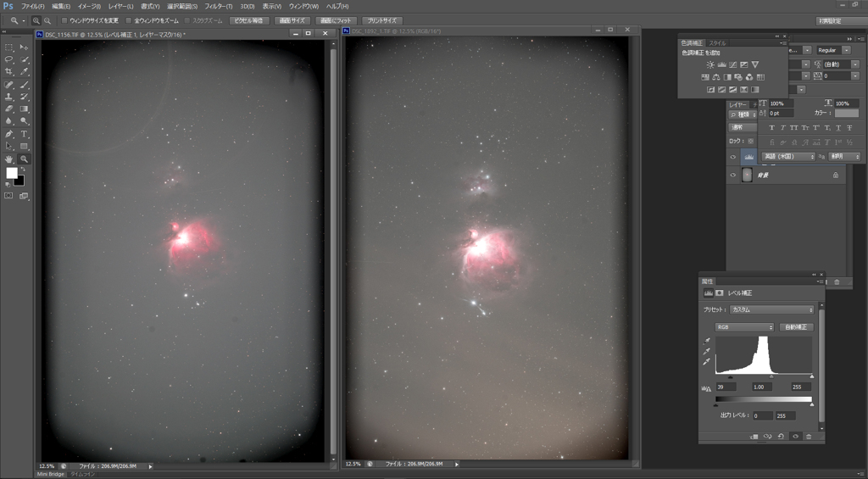Open the ファイル(F) menu
Image resolution: width=868 pixels, height=479 pixels.
click(33, 6)
